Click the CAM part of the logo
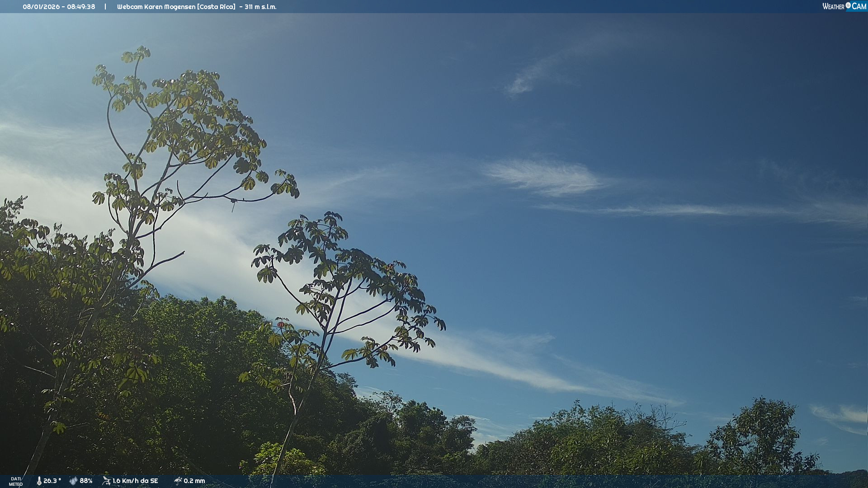868x488 pixels. [x=859, y=6]
